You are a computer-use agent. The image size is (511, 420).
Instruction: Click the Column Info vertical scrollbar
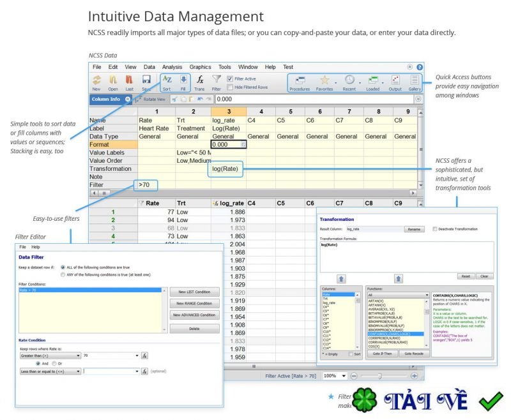[x=421, y=149]
